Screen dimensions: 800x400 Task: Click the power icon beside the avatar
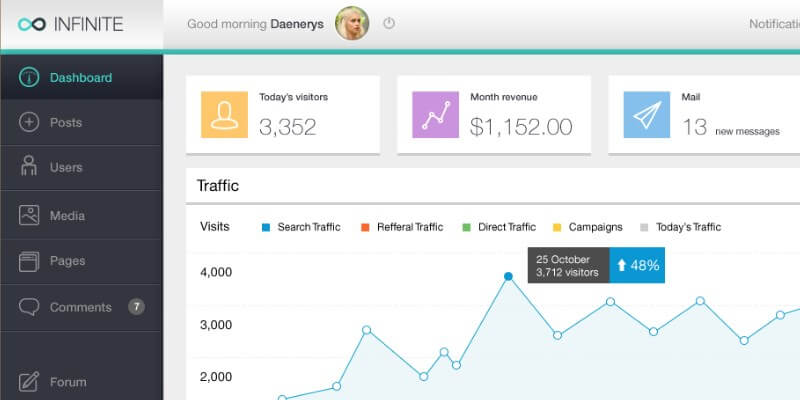click(x=389, y=23)
